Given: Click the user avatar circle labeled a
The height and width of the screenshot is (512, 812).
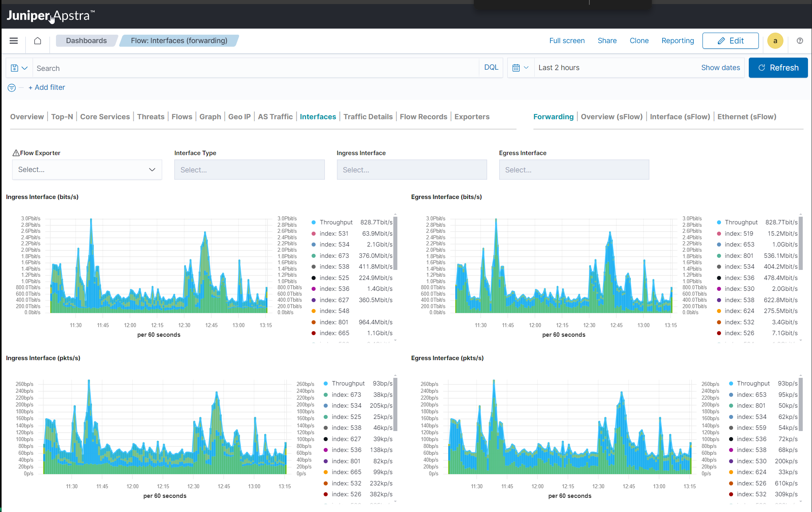Looking at the screenshot, I should [775, 41].
